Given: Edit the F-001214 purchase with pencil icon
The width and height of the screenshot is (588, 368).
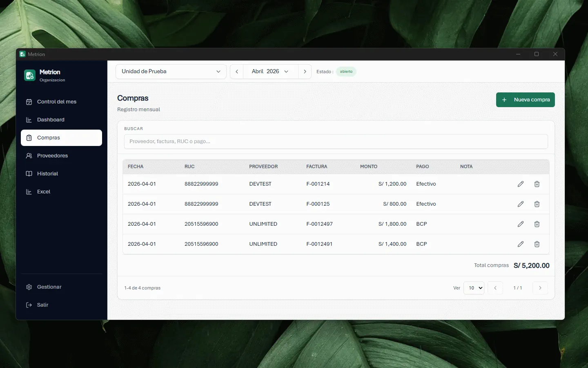Looking at the screenshot, I should click(x=521, y=184).
